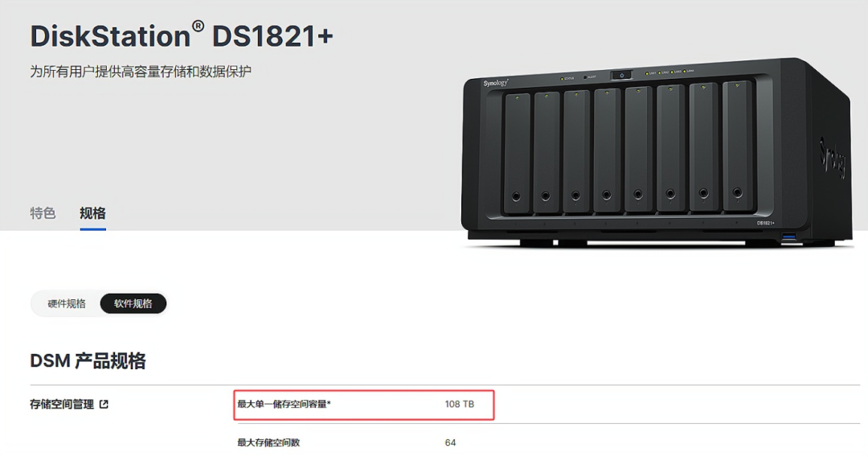Viewport: 868px width, 457px height.
Task: Select the 软件规格 software specs toggle
Action: click(x=133, y=303)
